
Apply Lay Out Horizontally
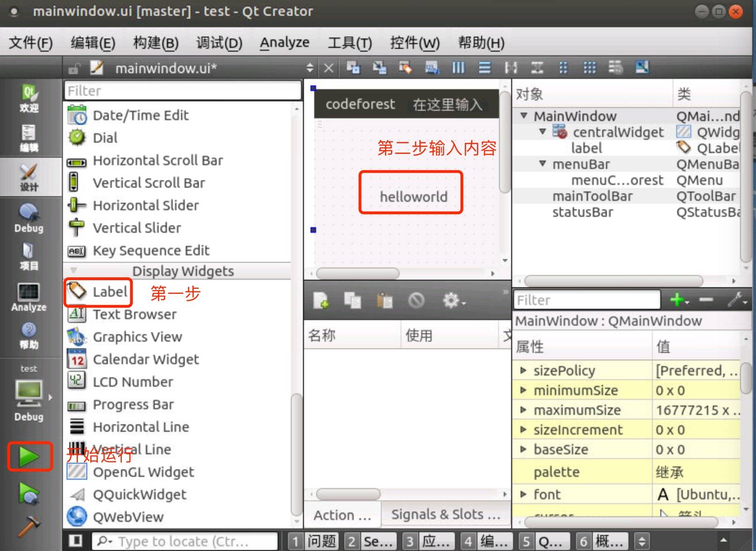458,68
